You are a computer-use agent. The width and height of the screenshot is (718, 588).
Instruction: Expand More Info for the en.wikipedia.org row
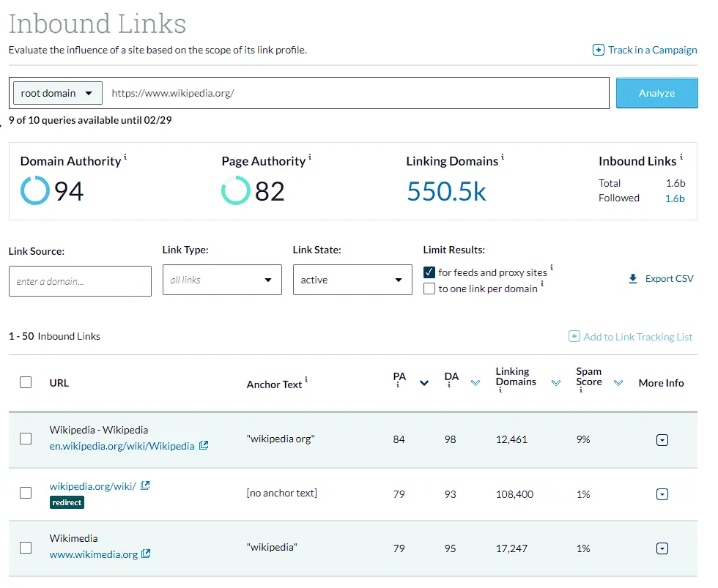coord(662,440)
